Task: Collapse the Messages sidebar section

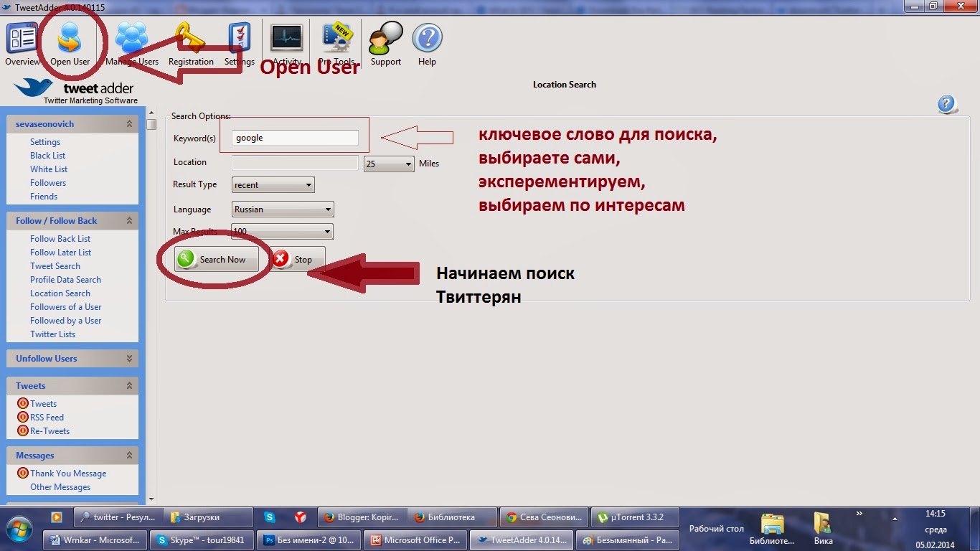Action: point(129,456)
